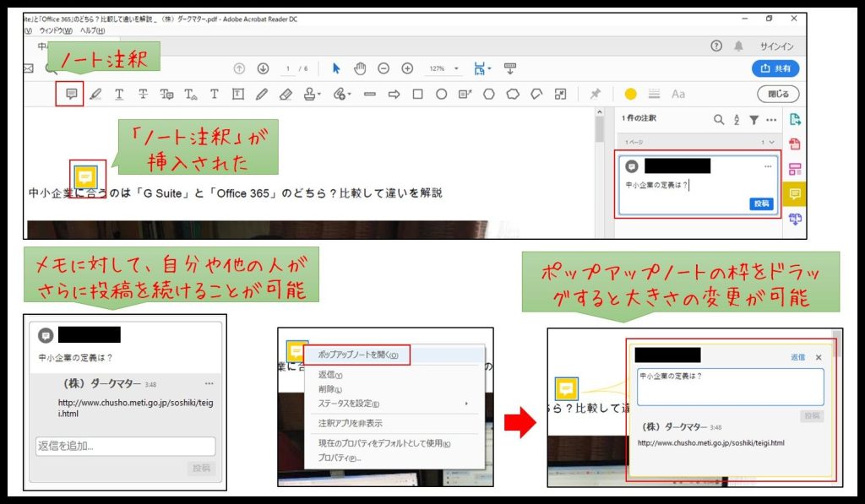The height and width of the screenshot is (504, 865).
Task: Open the yellow annotation color picker
Action: (630, 95)
